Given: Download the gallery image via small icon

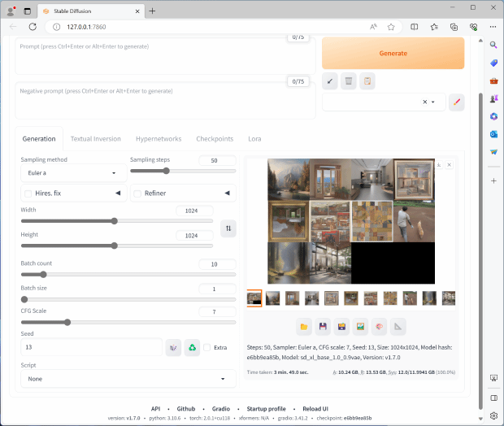Looking at the screenshot, I should click(439, 165).
